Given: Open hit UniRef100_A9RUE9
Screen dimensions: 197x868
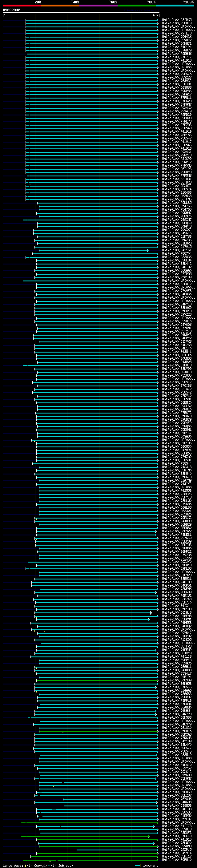Looking at the screenshot, I should (177, 23).
